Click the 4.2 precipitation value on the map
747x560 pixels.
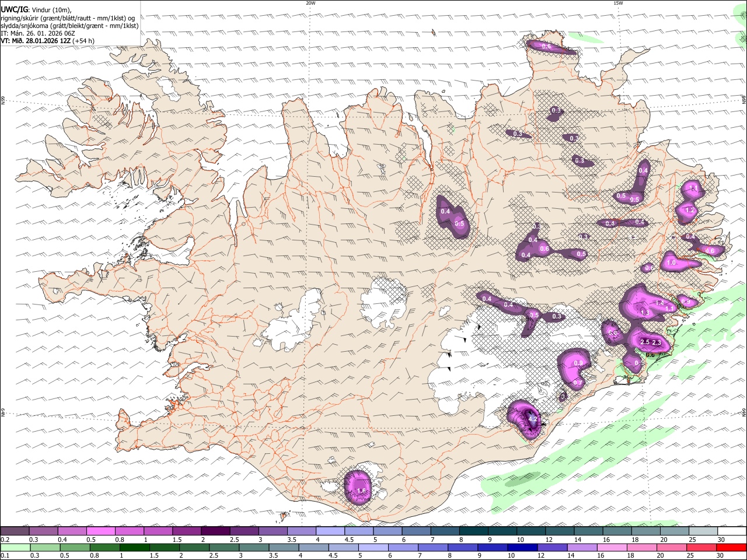(x=532, y=419)
